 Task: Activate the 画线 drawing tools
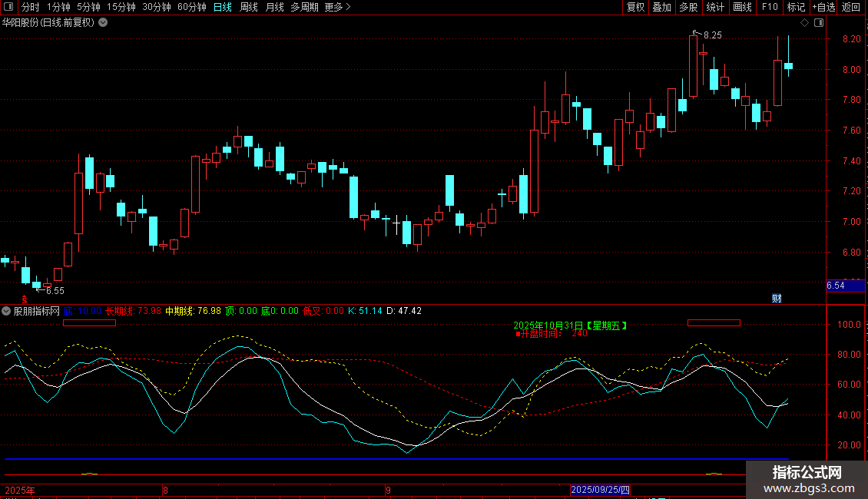point(742,7)
